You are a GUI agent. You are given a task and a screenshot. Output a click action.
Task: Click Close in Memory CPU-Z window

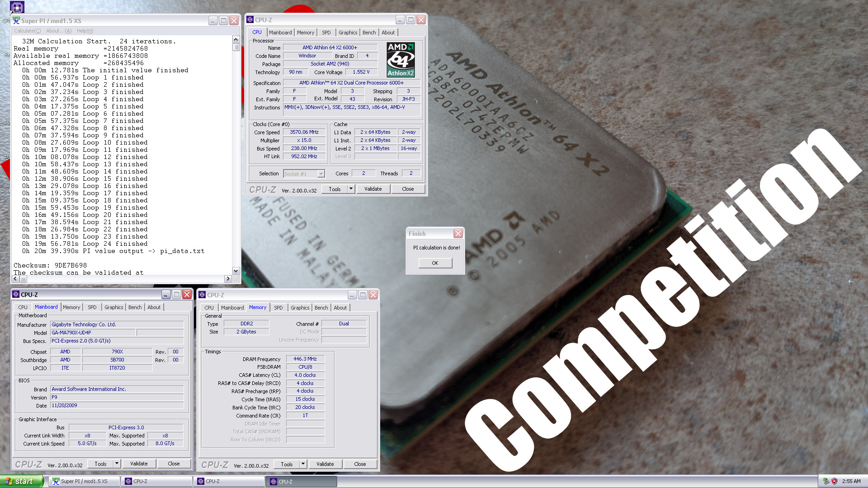point(360,464)
